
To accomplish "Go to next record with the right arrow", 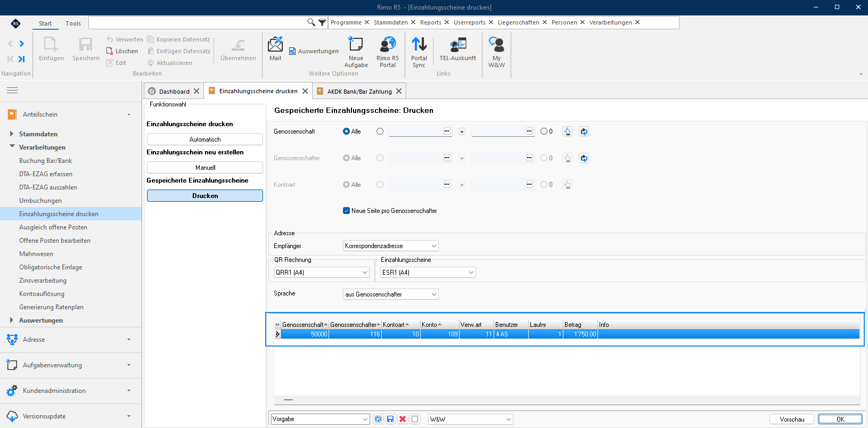I will (22, 44).
